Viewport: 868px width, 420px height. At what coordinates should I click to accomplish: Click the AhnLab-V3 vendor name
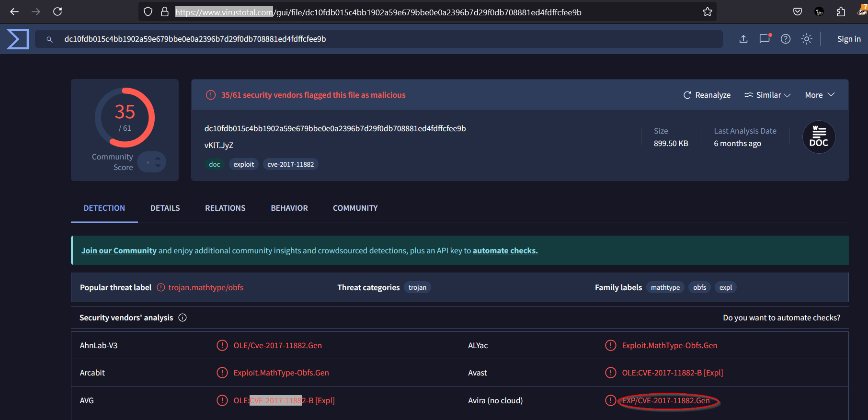click(x=99, y=345)
